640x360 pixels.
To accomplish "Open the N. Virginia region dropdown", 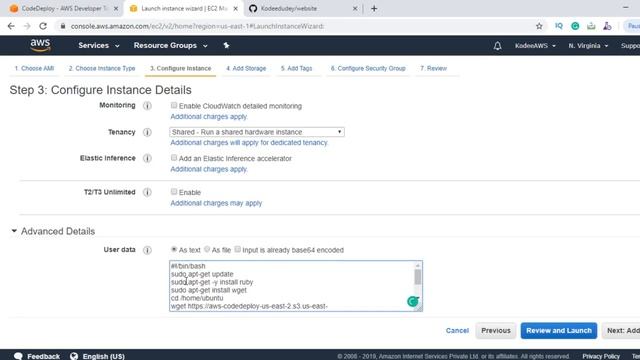I will 588,46.
